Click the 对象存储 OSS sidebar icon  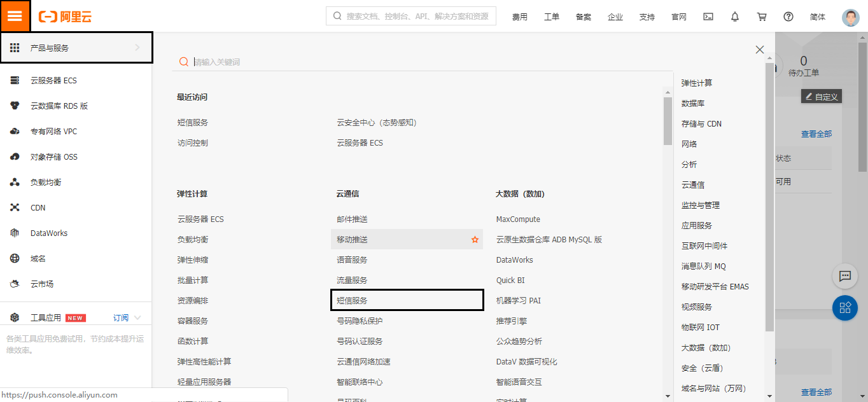pyautogui.click(x=15, y=157)
